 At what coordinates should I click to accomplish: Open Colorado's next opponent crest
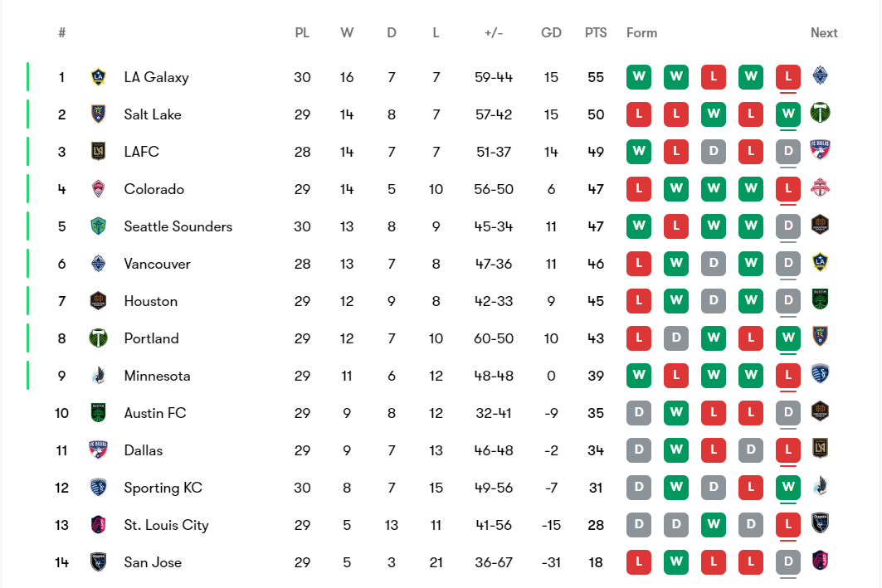click(x=821, y=188)
